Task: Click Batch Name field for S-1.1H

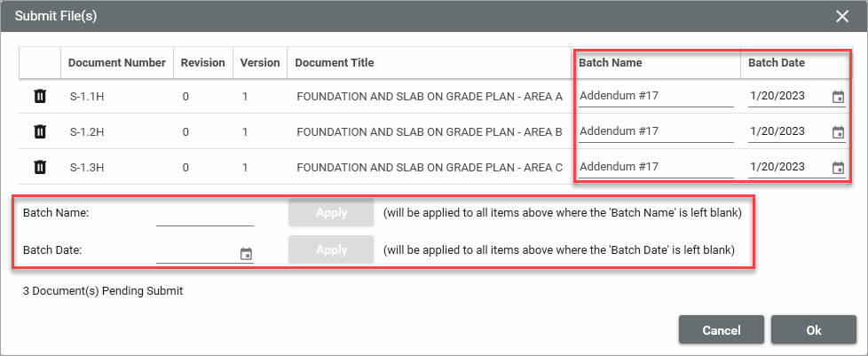Action: pyautogui.click(x=655, y=96)
